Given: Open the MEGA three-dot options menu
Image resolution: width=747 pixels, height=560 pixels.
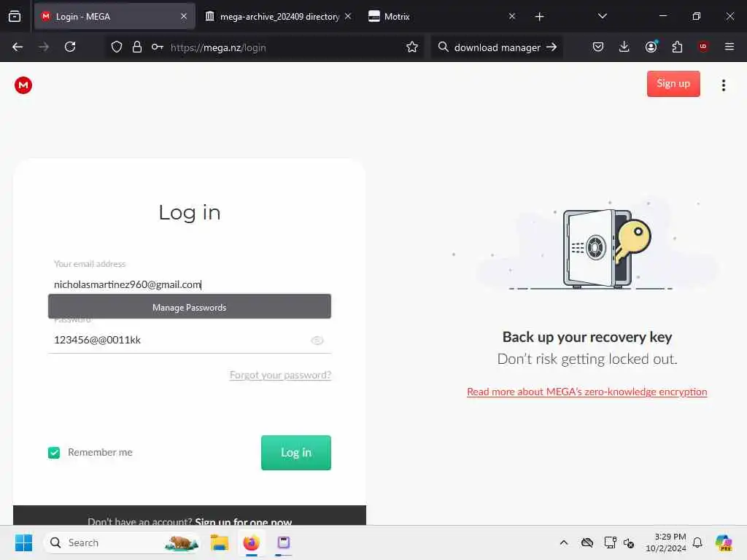Looking at the screenshot, I should (723, 85).
